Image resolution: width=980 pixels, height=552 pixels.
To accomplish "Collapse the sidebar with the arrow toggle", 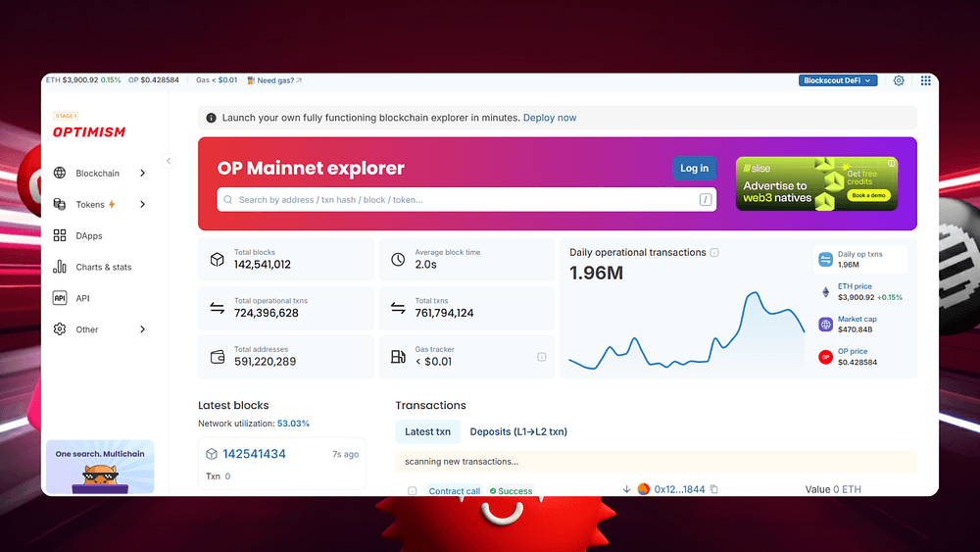I will [x=169, y=161].
